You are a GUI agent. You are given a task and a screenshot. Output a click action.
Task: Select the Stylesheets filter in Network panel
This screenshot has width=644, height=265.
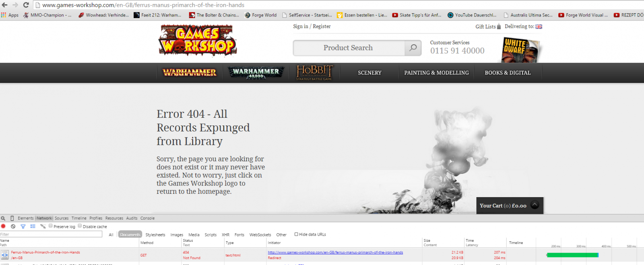[x=155, y=235]
